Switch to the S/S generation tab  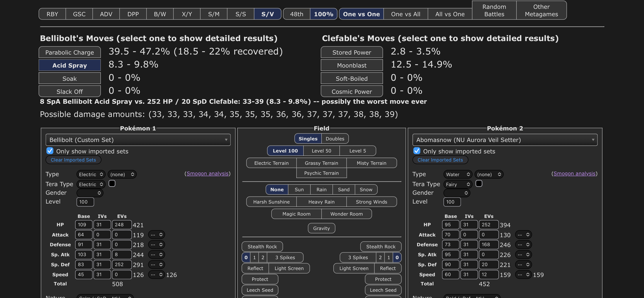[x=240, y=14]
